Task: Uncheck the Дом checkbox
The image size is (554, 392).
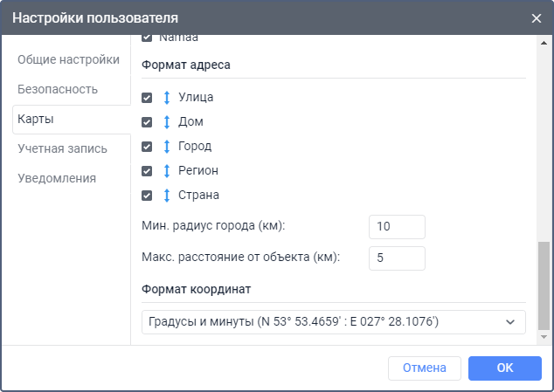Action: pyautogui.click(x=147, y=122)
